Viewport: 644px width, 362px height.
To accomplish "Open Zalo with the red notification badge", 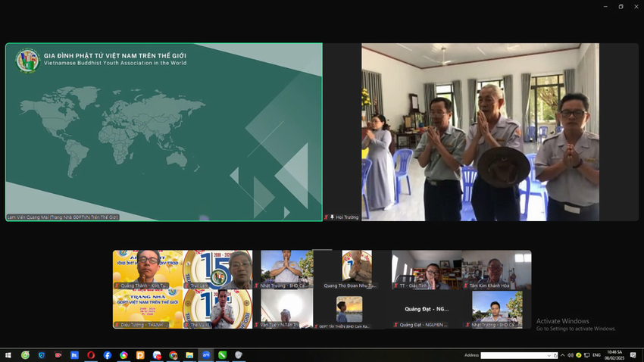I will 157,355.
